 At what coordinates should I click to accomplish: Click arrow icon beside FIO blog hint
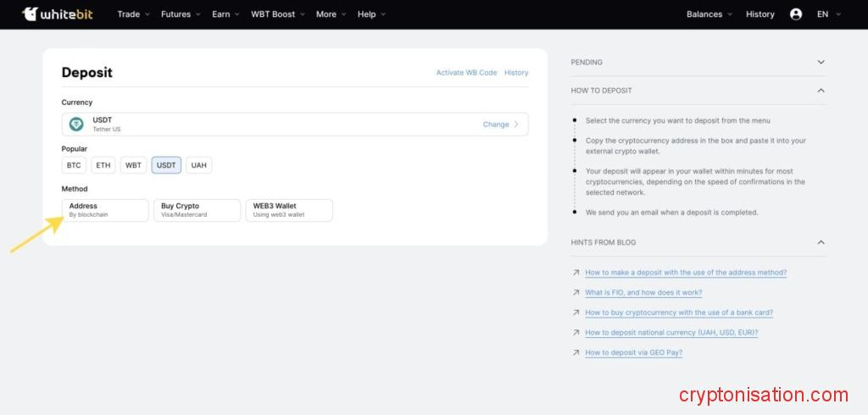click(x=576, y=293)
